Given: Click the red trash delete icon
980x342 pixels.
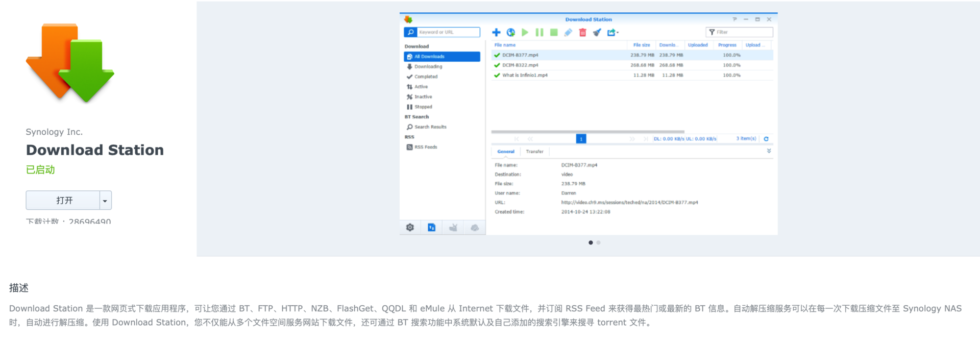Looking at the screenshot, I should click(582, 32).
